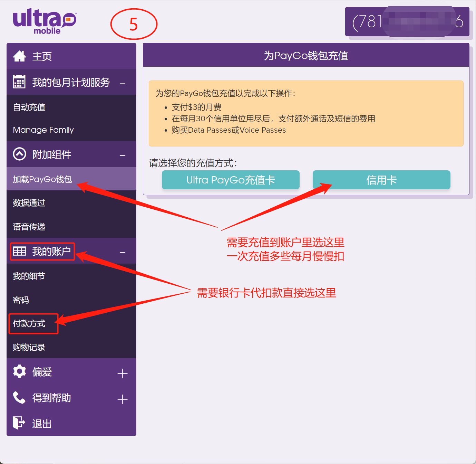Click the phone number box at top right
The height and width of the screenshot is (464, 476).
(x=407, y=21)
